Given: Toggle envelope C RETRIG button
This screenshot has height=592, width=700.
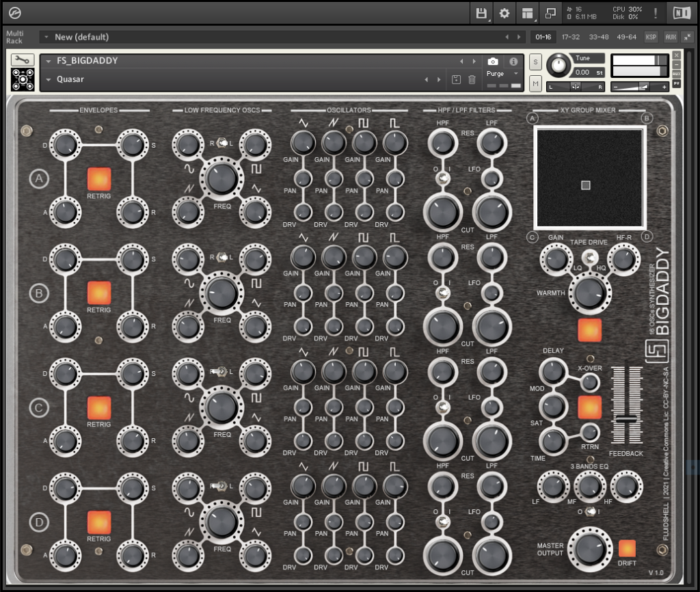Looking at the screenshot, I should (x=98, y=407).
